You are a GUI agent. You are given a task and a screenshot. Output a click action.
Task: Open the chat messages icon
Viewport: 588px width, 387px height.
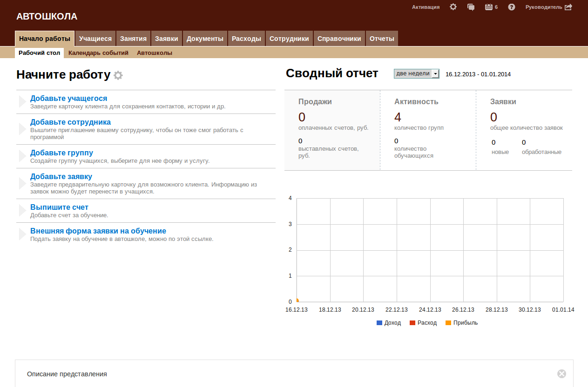[471, 7]
